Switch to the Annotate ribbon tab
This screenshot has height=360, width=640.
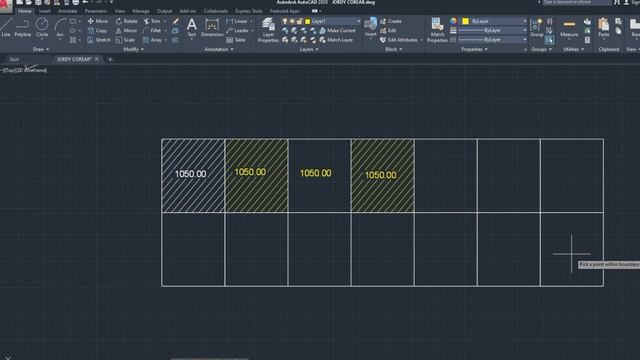pyautogui.click(x=67, y=11)
